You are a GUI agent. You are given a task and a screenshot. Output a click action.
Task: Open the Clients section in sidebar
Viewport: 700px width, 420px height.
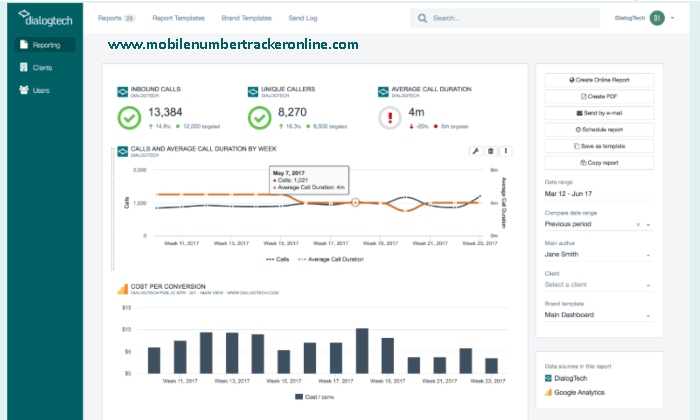click(x=40, y=67)
